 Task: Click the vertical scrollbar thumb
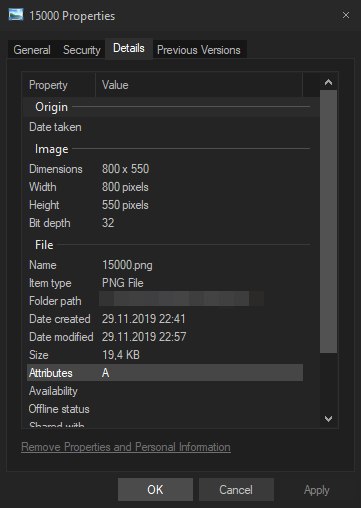pos(328,221)
